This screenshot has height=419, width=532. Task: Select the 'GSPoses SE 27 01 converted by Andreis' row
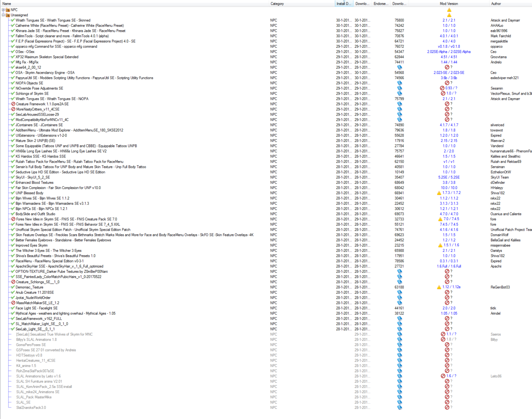(x=266, y=350)
